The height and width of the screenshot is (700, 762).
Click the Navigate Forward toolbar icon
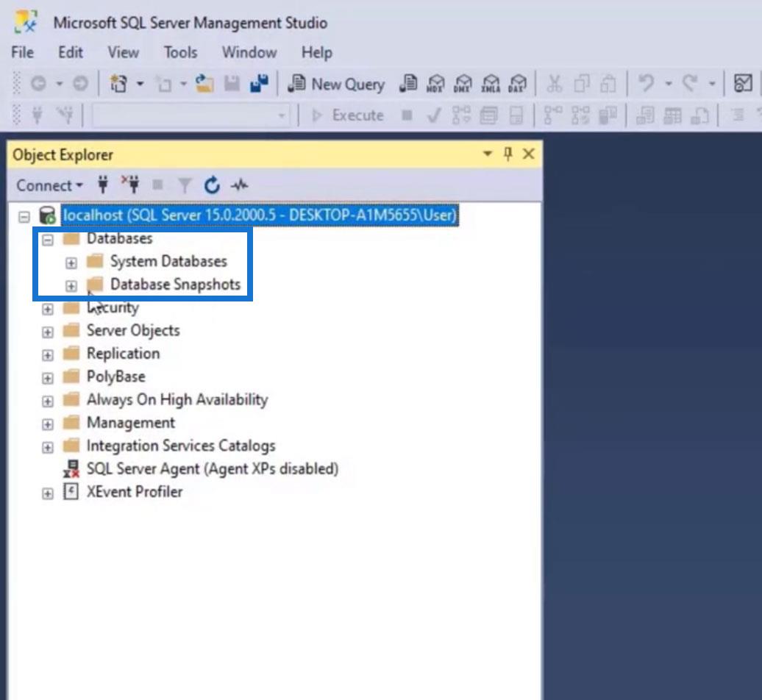coord(81,84)
